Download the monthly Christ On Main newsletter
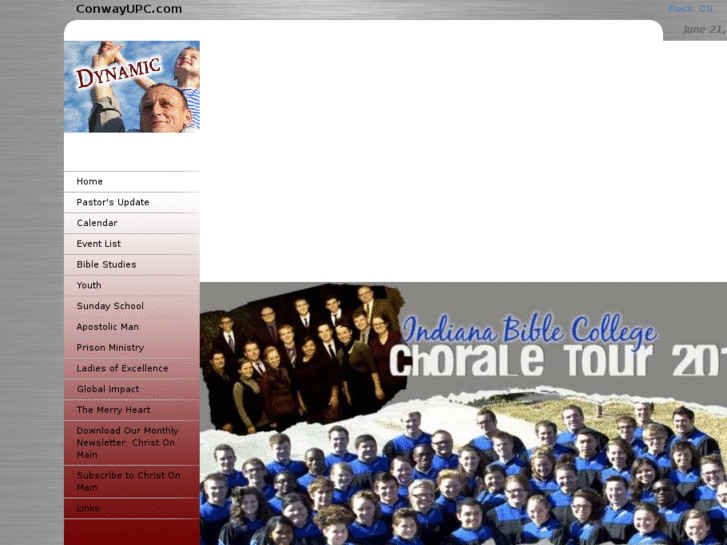This screenshot has width=727, height=545. point(132,443)
